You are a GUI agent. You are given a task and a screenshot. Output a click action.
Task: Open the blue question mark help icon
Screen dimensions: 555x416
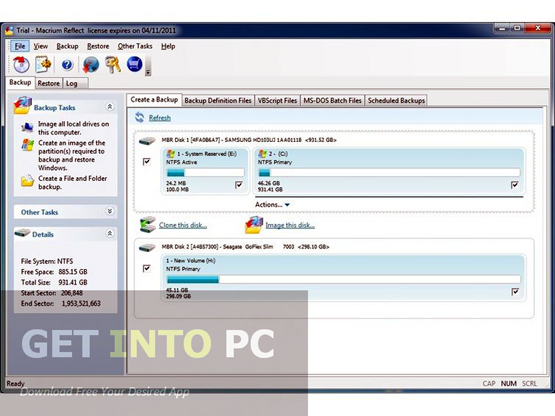click(67, 65)
